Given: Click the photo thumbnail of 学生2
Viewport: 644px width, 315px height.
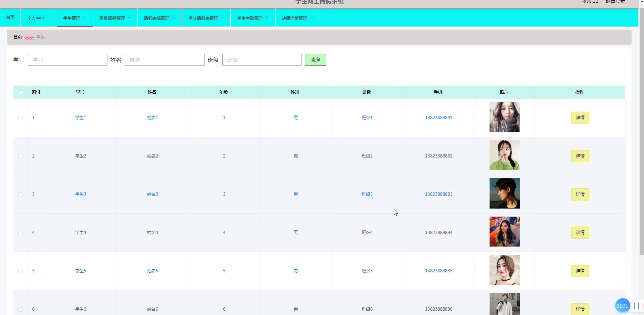Looking at the screenshot, I should 504,155.
